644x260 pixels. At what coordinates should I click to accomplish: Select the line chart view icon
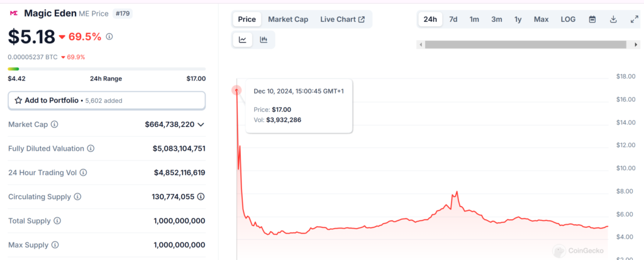243,40
